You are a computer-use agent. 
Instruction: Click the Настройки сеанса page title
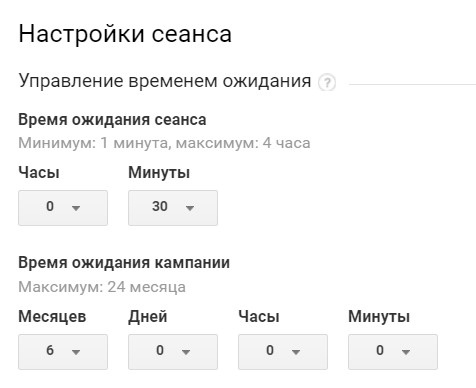point(125,34)
